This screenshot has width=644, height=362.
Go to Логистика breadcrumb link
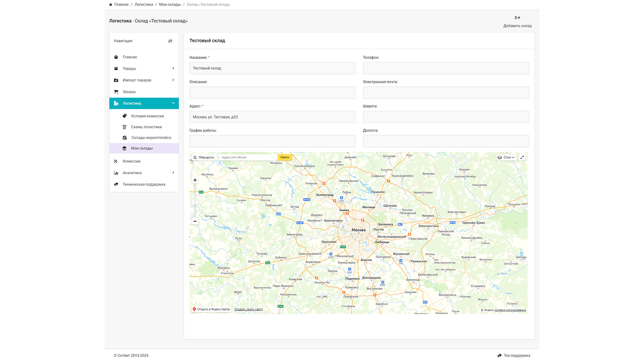click(144, 4)
